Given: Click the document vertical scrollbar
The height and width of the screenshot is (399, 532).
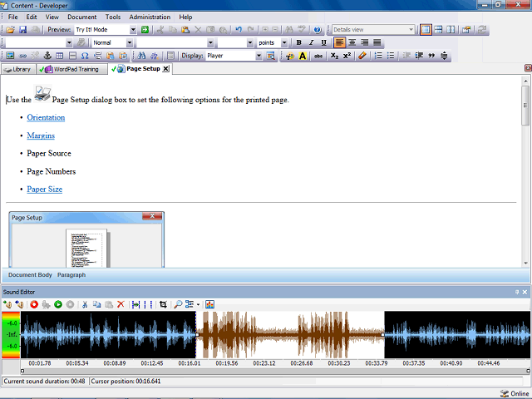Looking at the screenshot, I should click(x=525, y=106).
